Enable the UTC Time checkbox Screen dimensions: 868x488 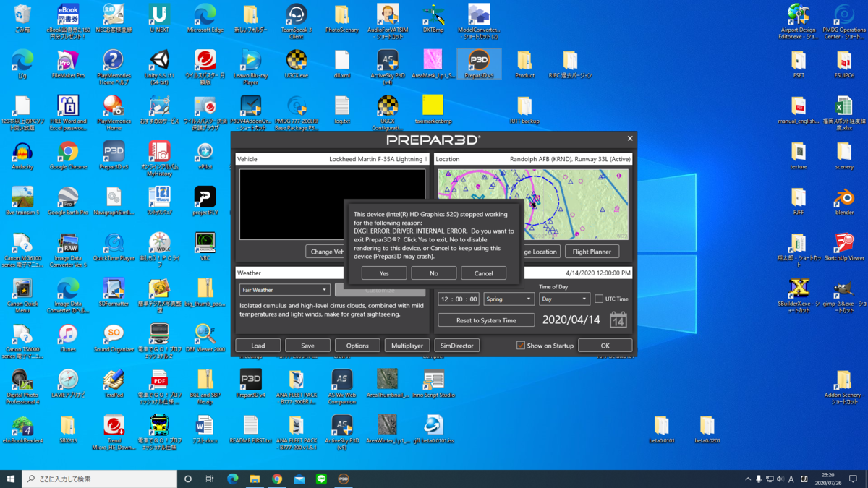pos(599,299)
